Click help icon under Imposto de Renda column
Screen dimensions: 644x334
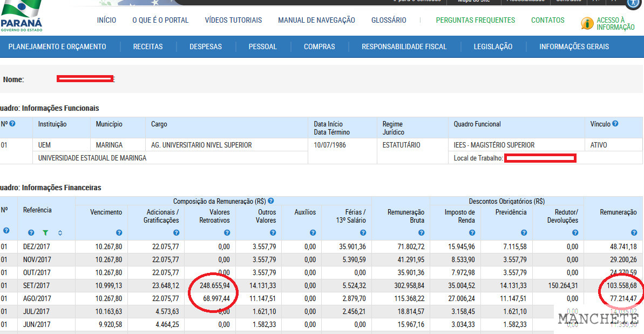(472, 233)
